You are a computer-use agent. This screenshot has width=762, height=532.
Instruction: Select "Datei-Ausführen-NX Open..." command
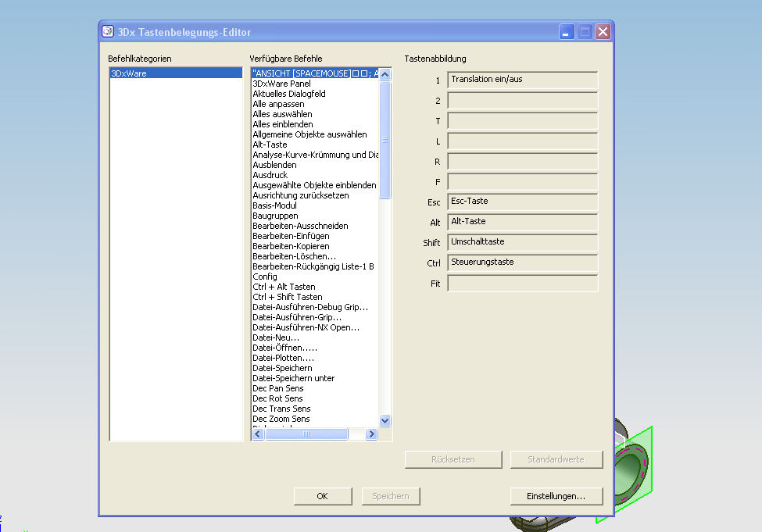pyautogui.click(x=314, y=328)
